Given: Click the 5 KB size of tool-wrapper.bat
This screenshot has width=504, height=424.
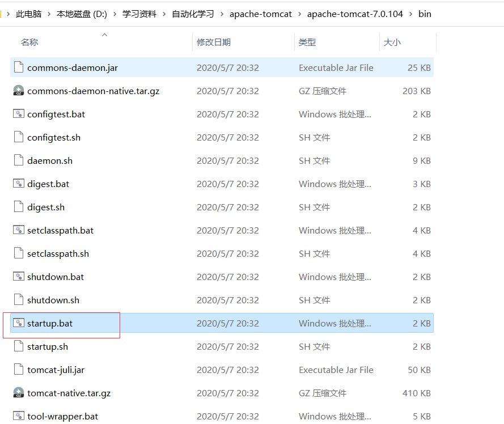Looking at the screenshot, I should [x=422, y=416].
